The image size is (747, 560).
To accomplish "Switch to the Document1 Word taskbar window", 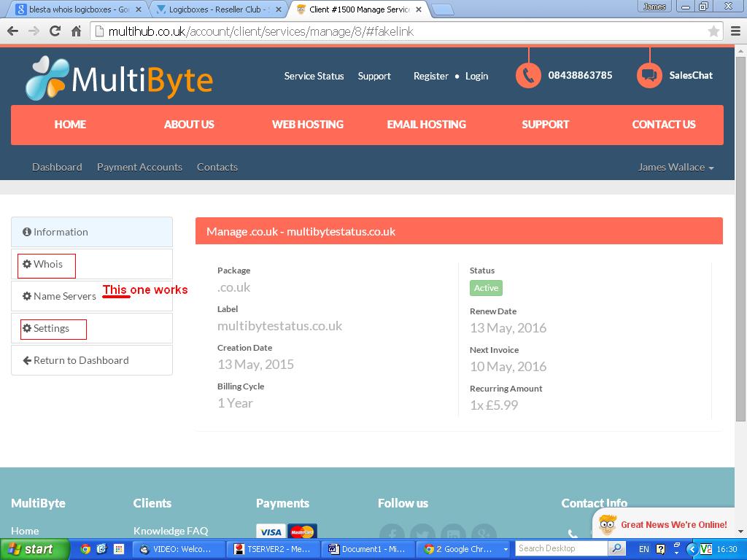I will pyautogui.click(x=367, y=549).
